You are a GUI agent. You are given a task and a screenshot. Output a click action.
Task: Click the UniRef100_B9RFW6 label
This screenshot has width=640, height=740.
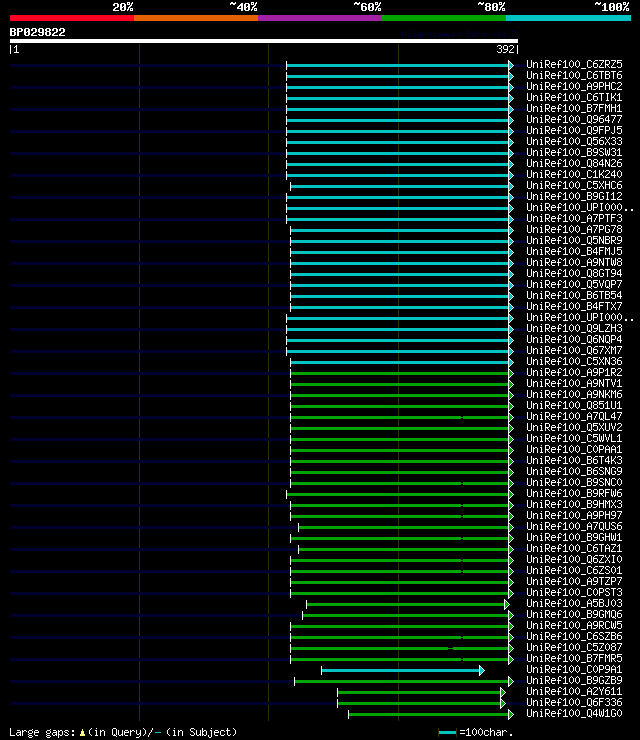coord(574,494)
